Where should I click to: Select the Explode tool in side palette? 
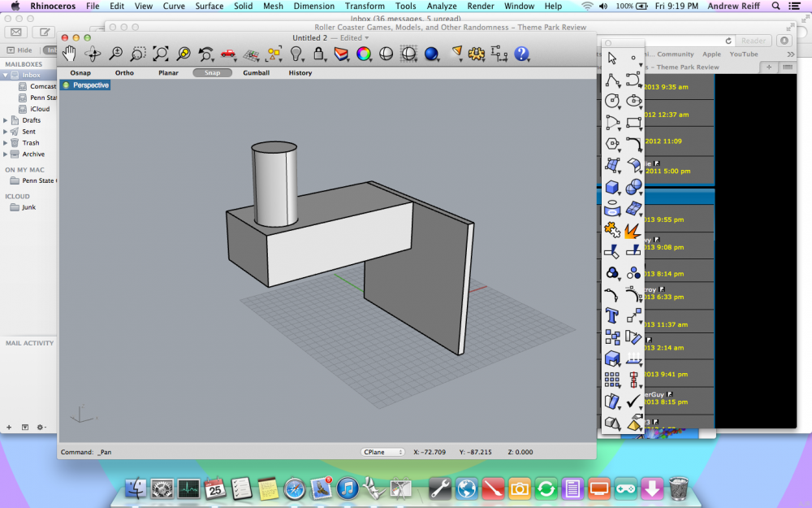(633, 231)
